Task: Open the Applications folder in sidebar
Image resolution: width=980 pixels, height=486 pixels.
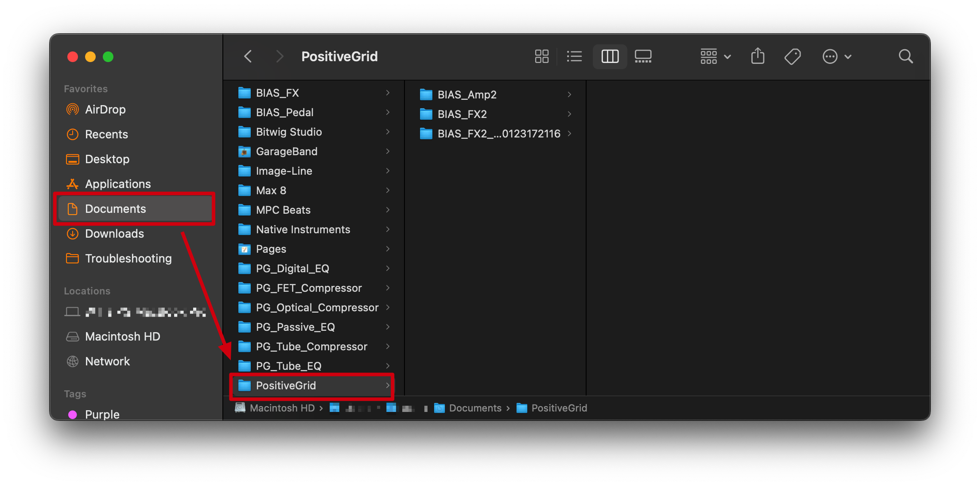Action: pos(117,184)
